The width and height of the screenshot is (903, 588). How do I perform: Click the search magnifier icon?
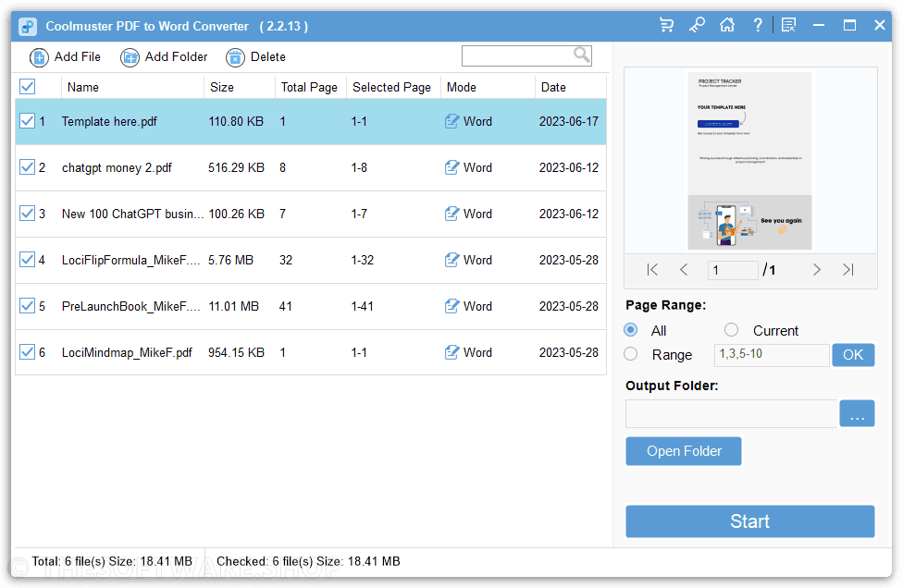click(x=582, y=55)
